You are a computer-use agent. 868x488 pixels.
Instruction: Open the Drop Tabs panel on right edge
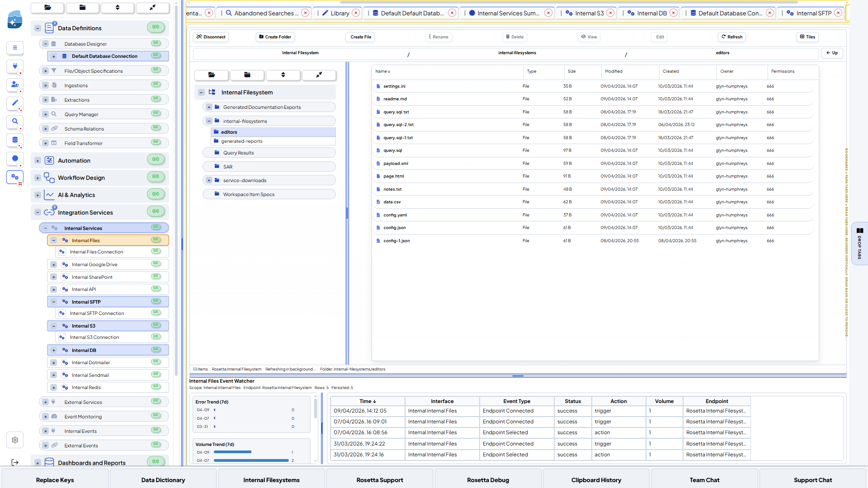(x=859, y=243)
